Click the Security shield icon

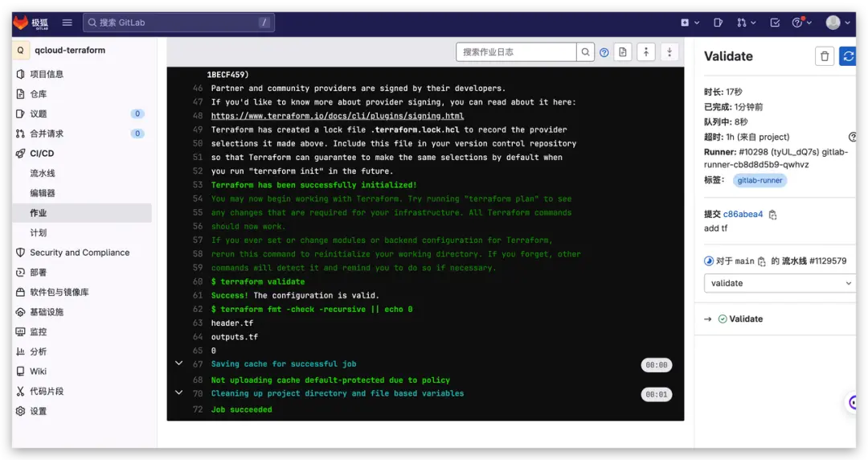click(x=20, y=253)
